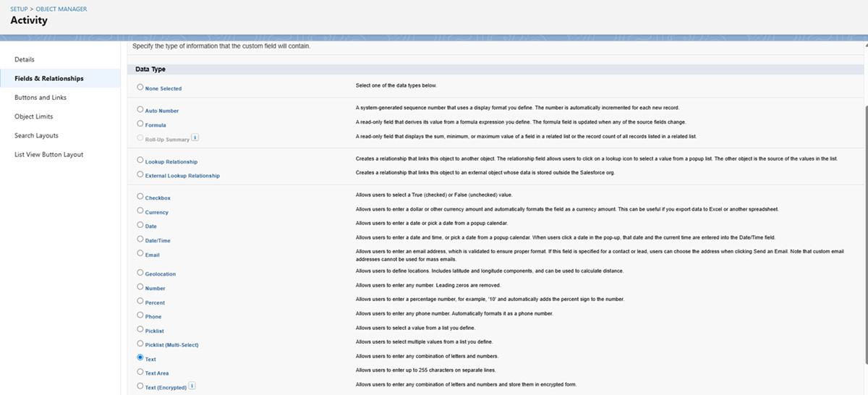Open Object Limits sidebar item
Screen dimensions: 868x395
33,116
